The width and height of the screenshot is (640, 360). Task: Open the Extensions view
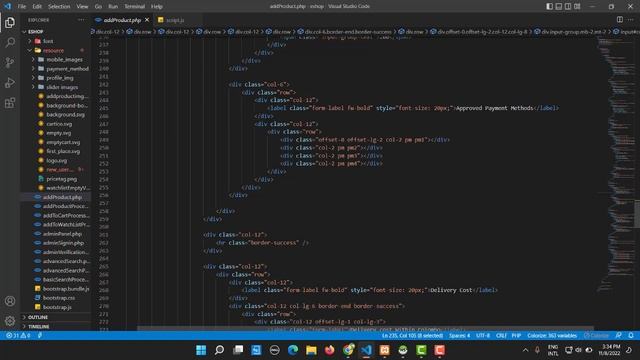click(x=10, y=102)
